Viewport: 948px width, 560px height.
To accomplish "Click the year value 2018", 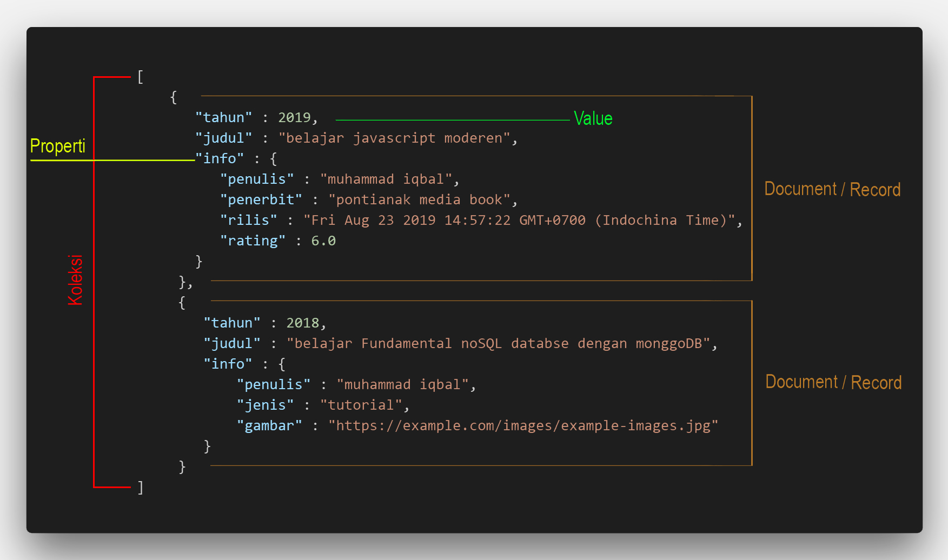I will pyautogui.click(x=303, y=323).
